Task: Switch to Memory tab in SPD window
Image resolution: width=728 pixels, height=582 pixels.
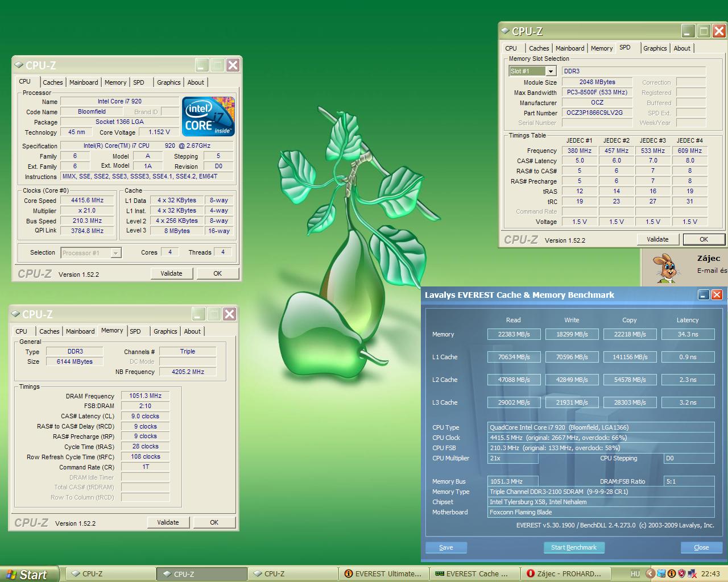Action: tap(602, 48)
